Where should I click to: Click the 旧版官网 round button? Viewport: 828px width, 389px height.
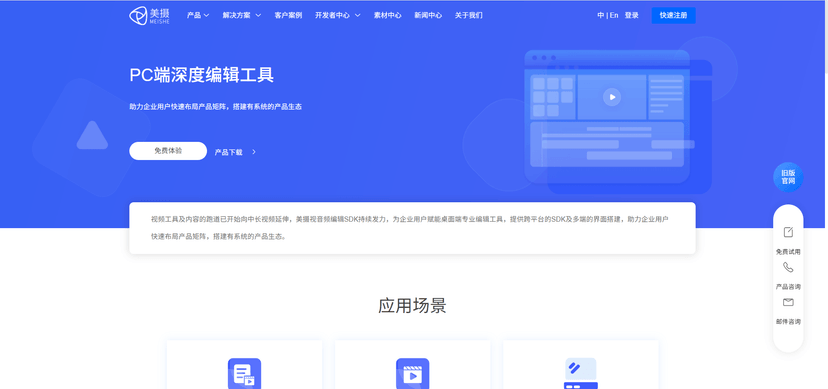788,177
